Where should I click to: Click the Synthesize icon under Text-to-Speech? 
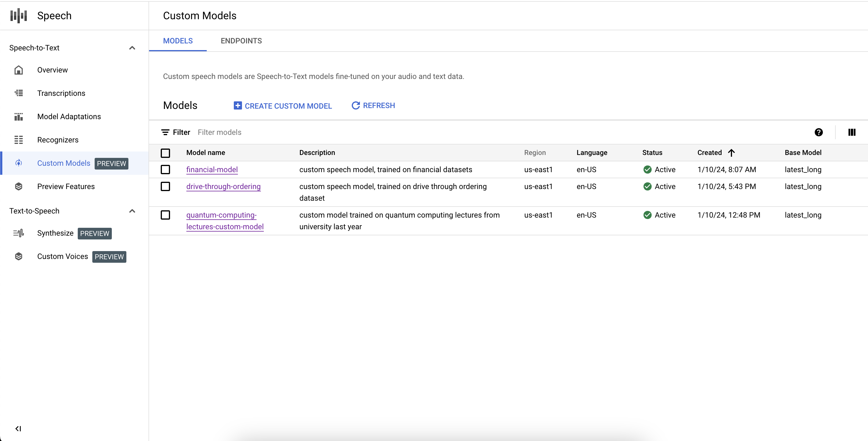coord(19,233)
